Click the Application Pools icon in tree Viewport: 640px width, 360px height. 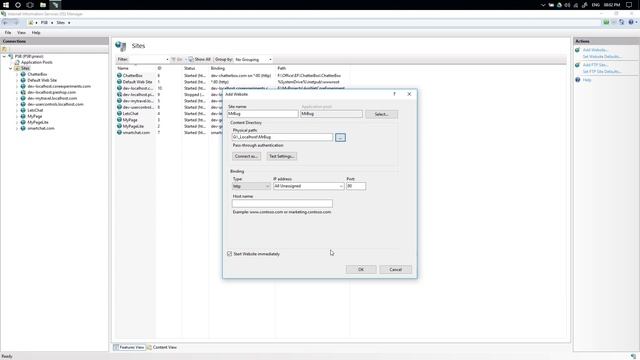coord(17,62)
